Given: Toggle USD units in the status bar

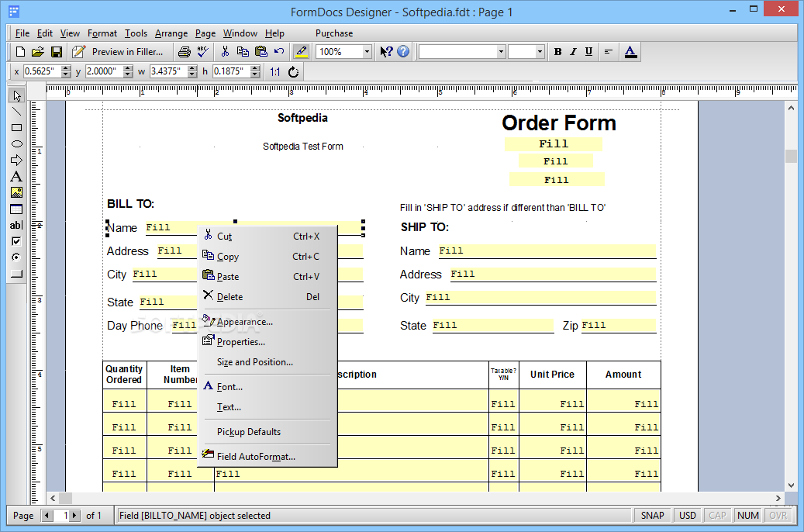Looking at the screenshot, I should pos(687,515).
